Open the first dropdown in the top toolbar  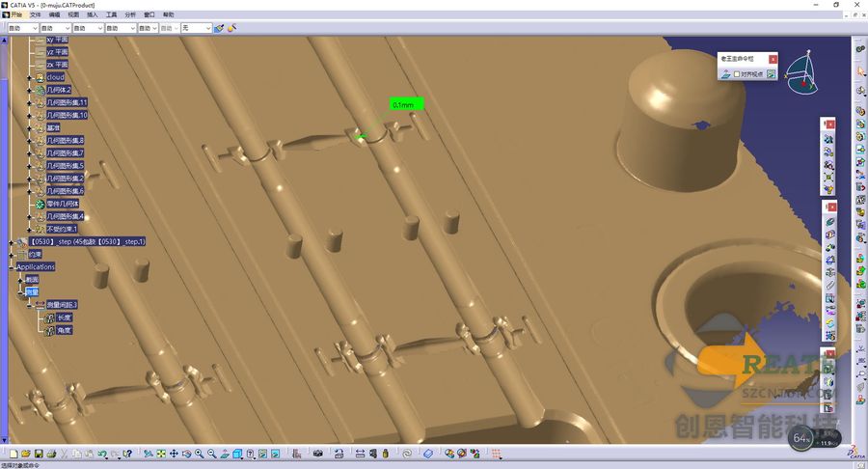pos(23,28)
